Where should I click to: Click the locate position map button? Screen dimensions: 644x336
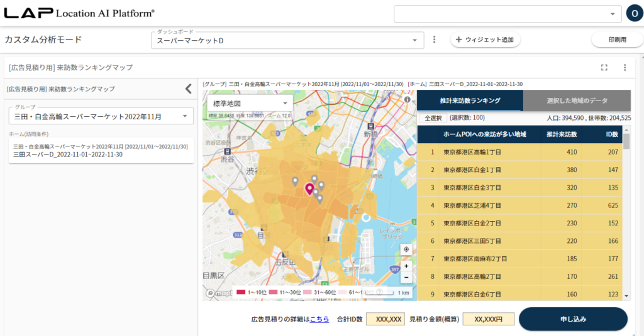pos(406,249)
